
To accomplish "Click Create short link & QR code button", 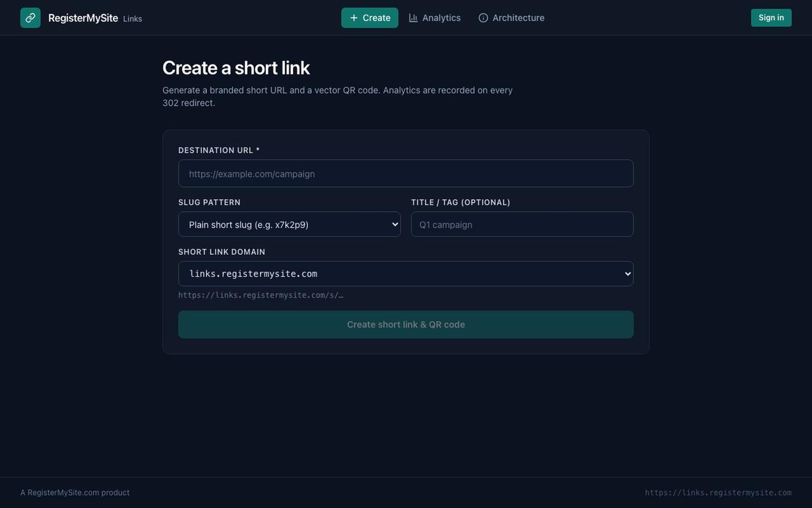I will (x=405, y=325).
